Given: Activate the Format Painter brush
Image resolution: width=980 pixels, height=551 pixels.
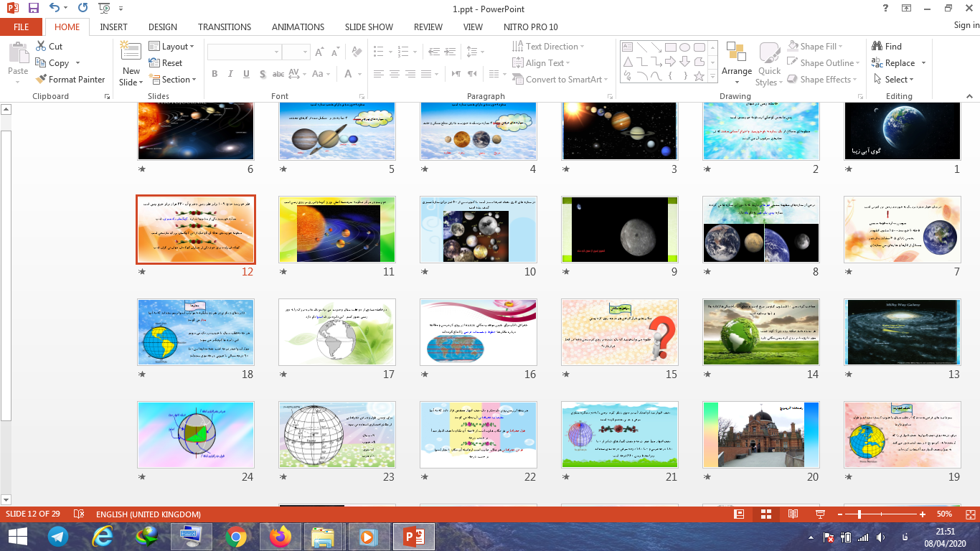Looking at the screenshot, I should (42, 80).
